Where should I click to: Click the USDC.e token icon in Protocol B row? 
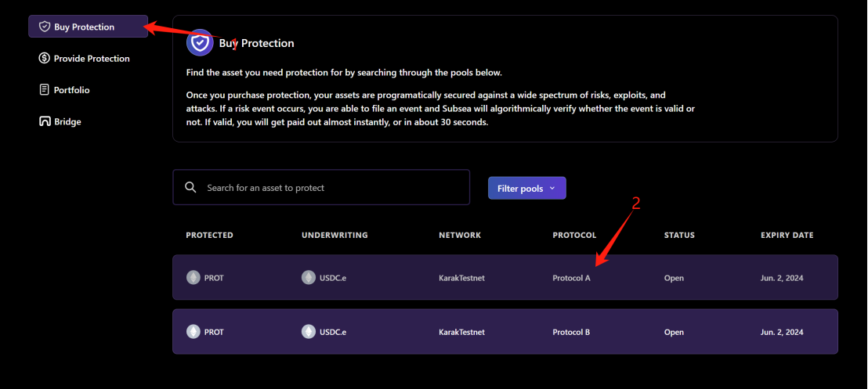coord(309,331)
